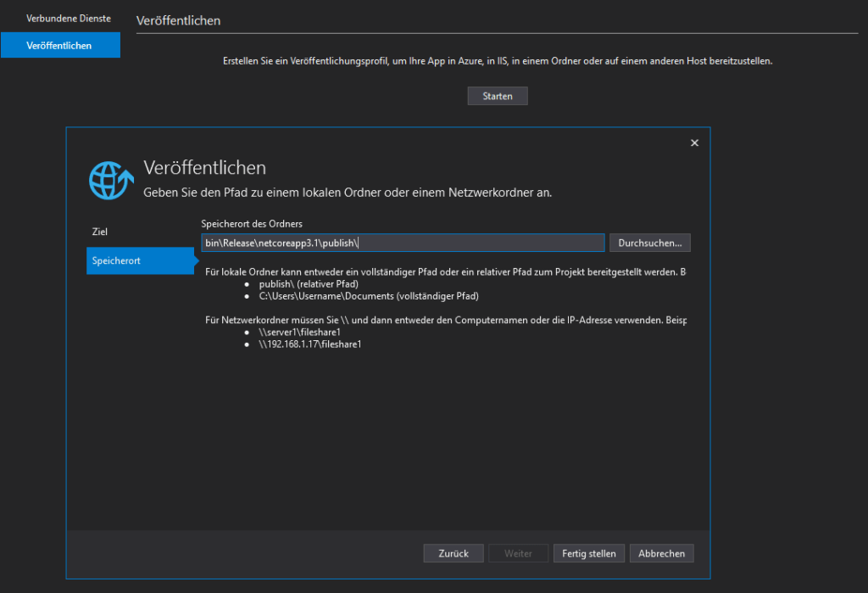Close the Veröffentlichen dialog with the X
868x593 pixels.
click(x=694, y=143)
